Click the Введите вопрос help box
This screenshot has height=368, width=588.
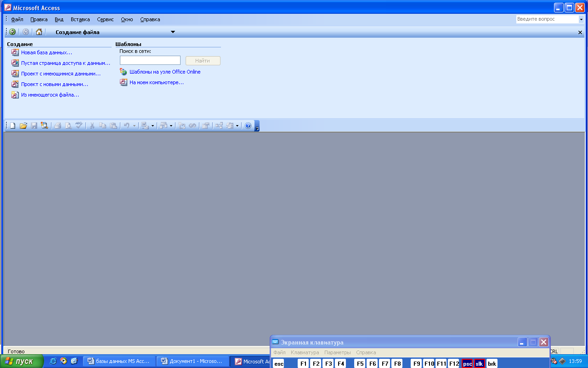[547, 19]
